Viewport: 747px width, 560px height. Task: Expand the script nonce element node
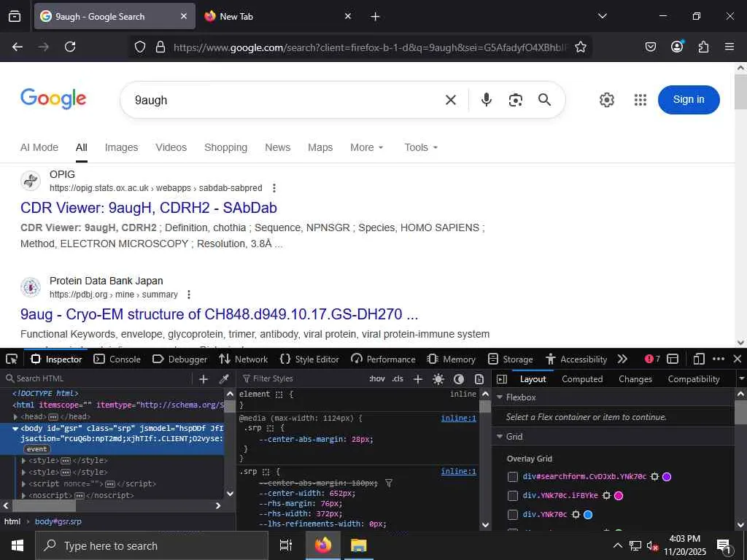point(24,484)
